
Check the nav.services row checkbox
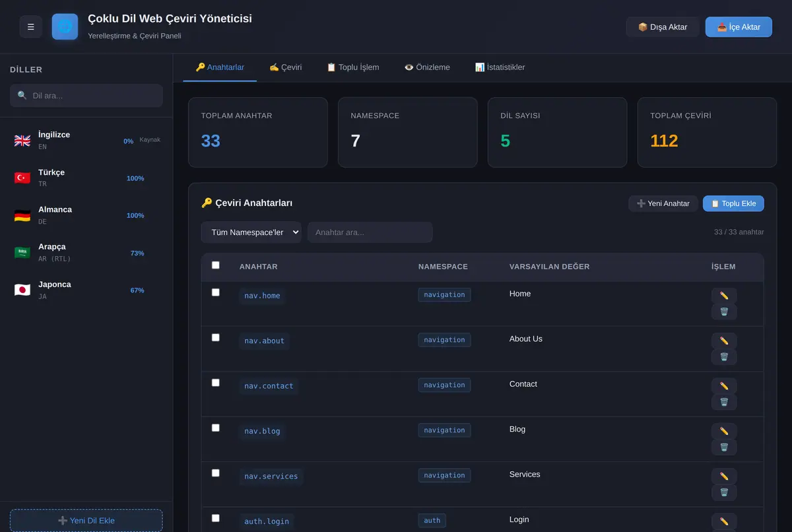[x=215, y=473]
